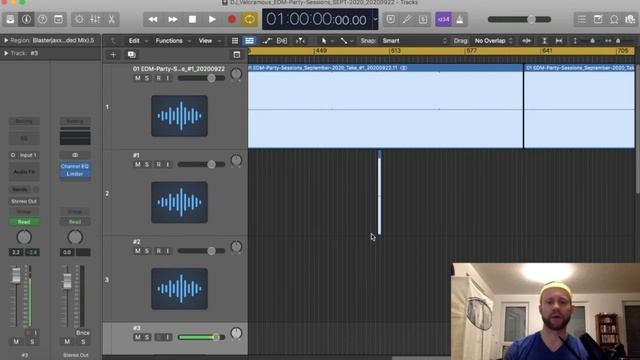This screenshot has height=360, width=640.
Task: Open the Limiter plugin
Action: [x=75, y=174]
